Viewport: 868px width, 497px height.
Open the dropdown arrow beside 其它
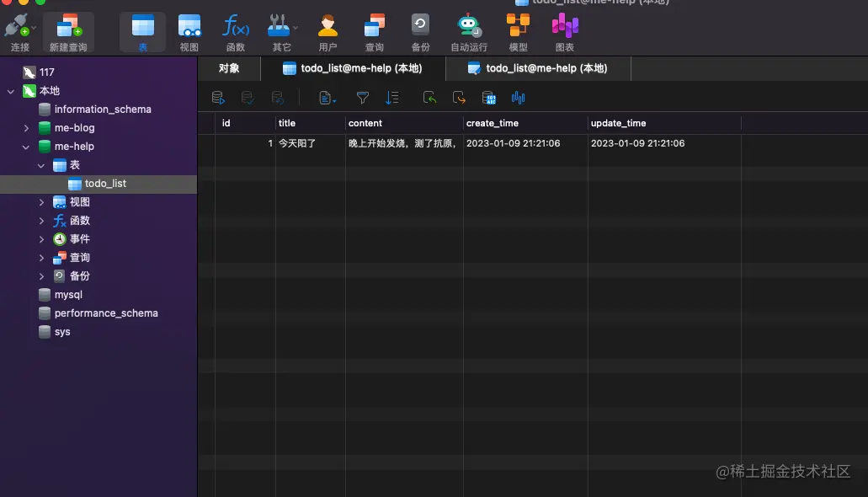click(296, 28)
